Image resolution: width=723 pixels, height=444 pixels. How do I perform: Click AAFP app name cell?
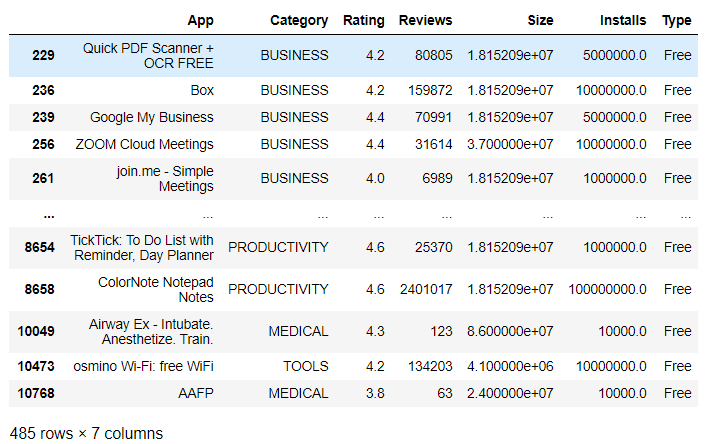click(196, 394)
